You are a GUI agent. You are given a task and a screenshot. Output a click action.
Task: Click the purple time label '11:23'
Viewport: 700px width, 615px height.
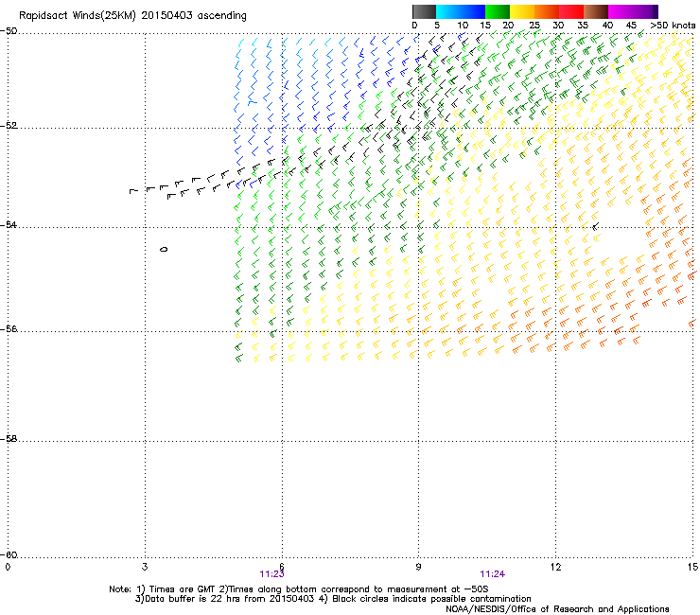271,574
